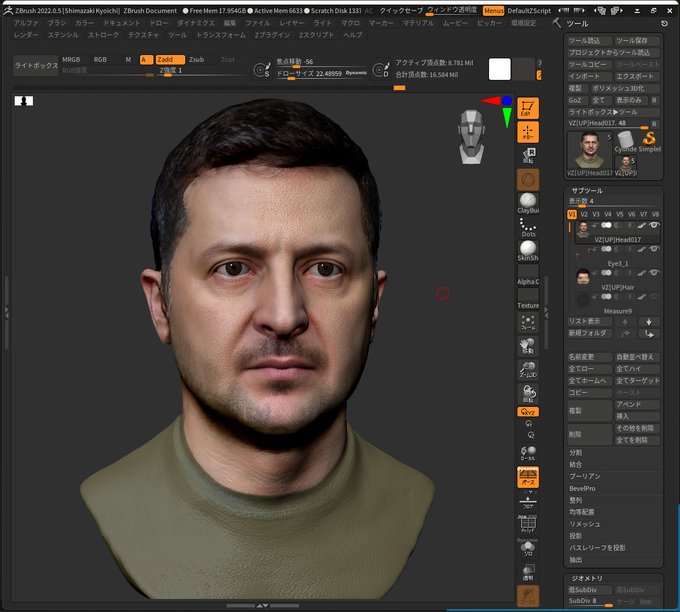Viewport: 680px width, 612px height.
Task: Click the アペンド button
Action: tap(636, 404)
